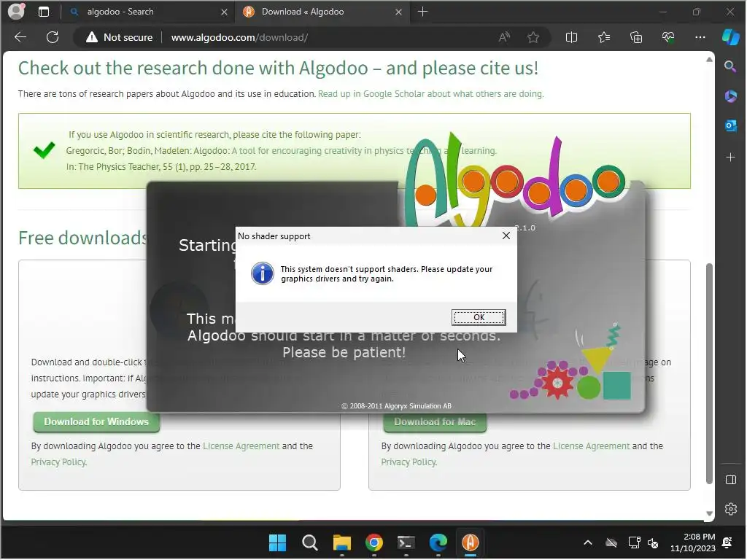Click the Edge profile avatar icon
The image size is (747, 560).
[17, 12]
